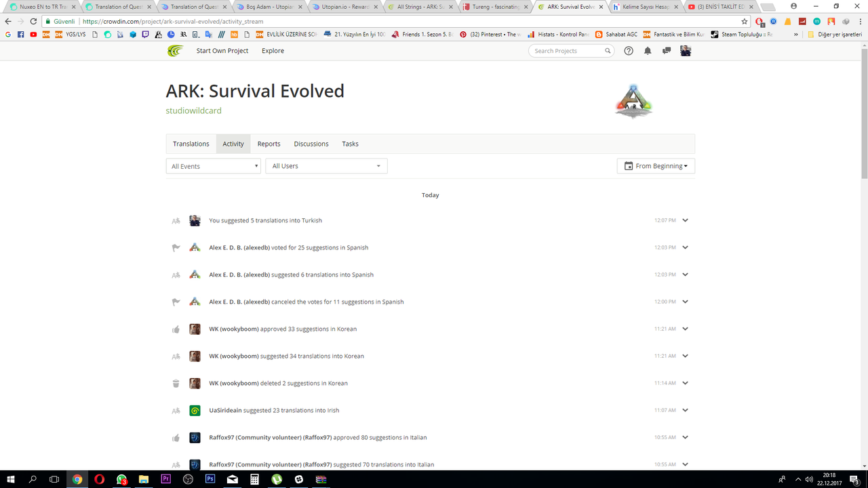Click the ARK project logo image
This screenshot has height=488, width=868.
(x=634, y=101)
